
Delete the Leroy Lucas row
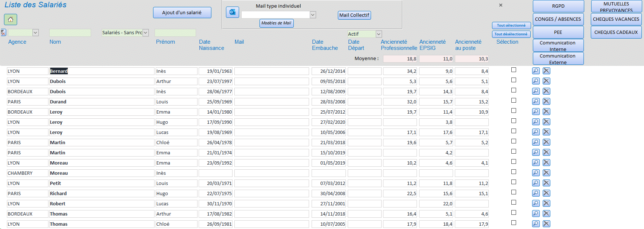pos(546,132)
